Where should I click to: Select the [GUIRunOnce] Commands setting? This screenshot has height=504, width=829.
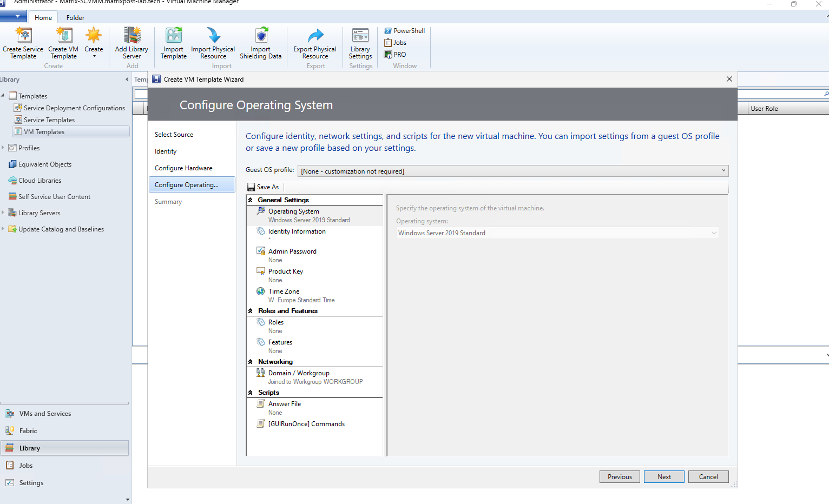(315, 424)
